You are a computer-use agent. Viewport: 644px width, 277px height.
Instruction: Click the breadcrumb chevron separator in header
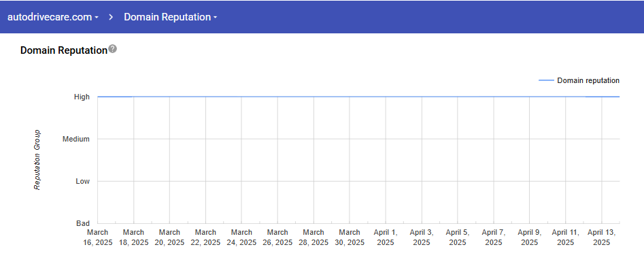click(x=111, y=17)
